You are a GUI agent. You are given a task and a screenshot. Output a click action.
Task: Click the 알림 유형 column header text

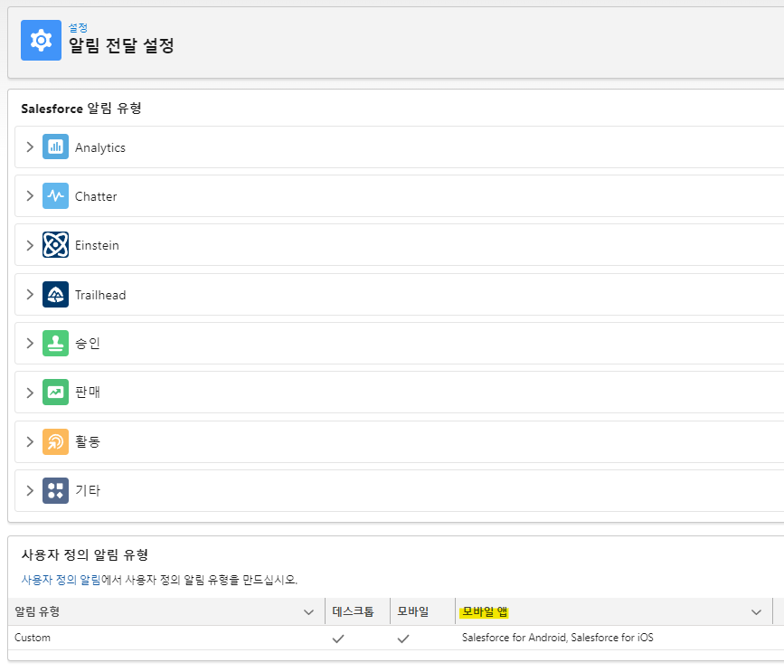pyautogui.click(x=37, y=611)
